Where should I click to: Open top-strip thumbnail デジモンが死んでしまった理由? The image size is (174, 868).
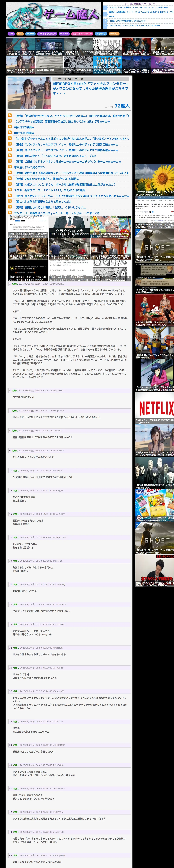tap(107, 65)
